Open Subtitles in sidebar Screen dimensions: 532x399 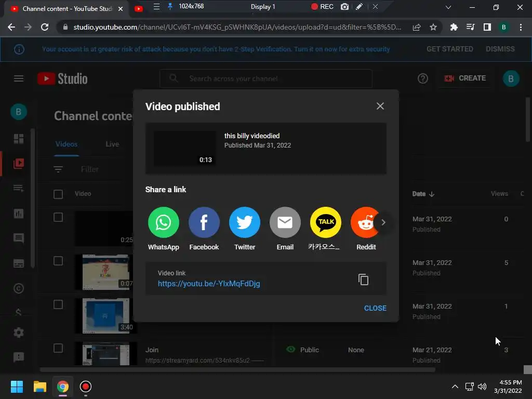pos(18,263)
